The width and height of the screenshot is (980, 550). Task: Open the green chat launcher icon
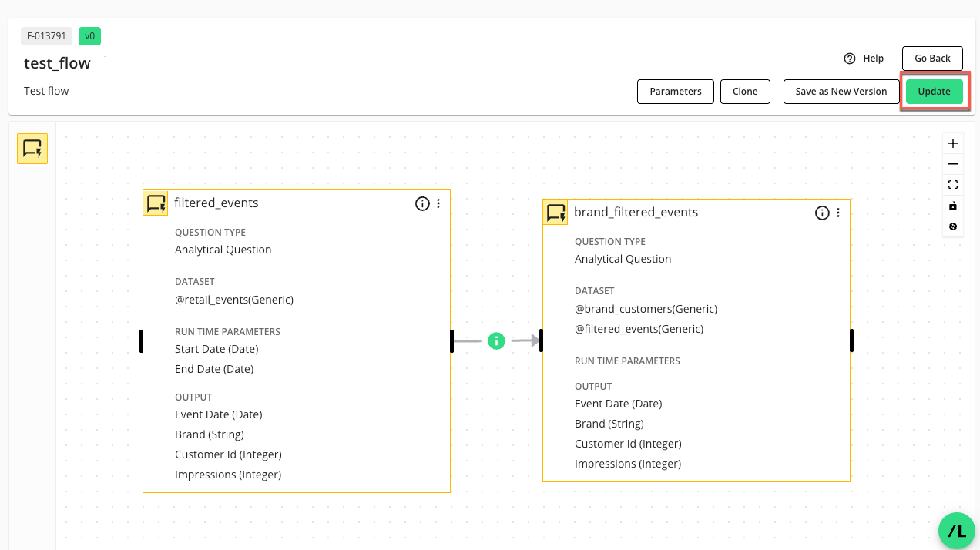point(957,531)
